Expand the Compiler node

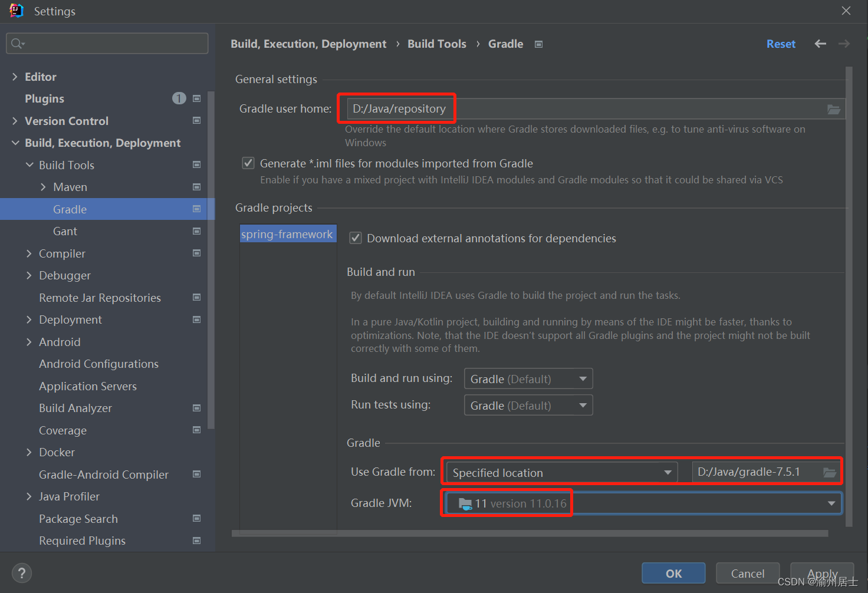[x=29, y=253]
